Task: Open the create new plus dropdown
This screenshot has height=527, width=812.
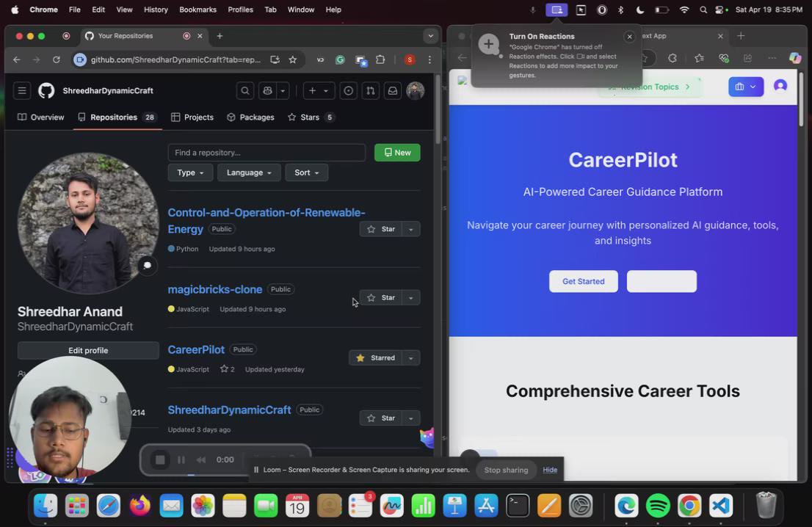Action: (319, 90)
